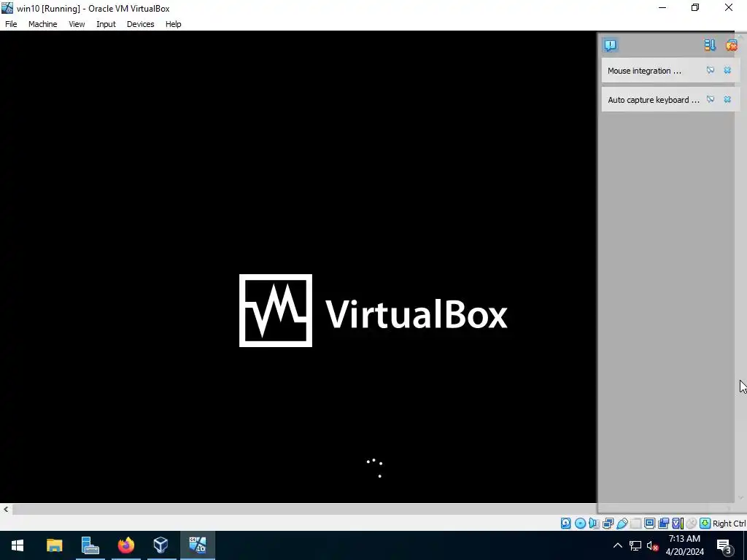Click the hard disk activity status icon

565,524
